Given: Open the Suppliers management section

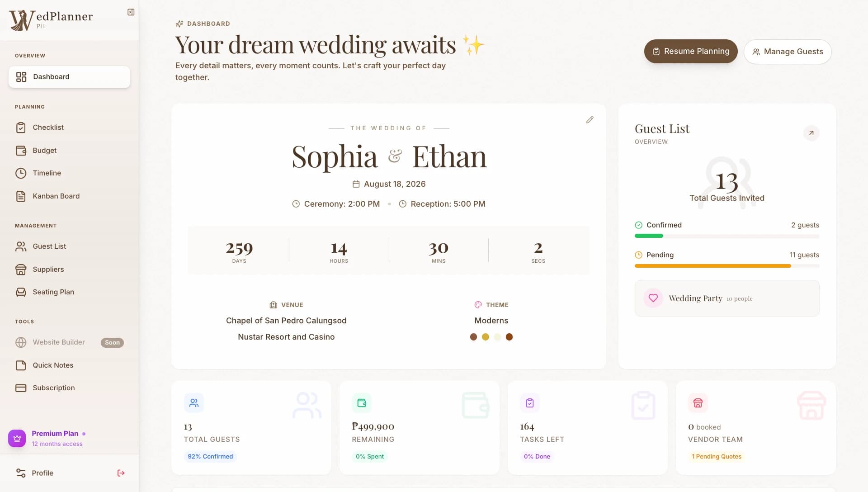Looking at the screenshot, I should [48, 269].
